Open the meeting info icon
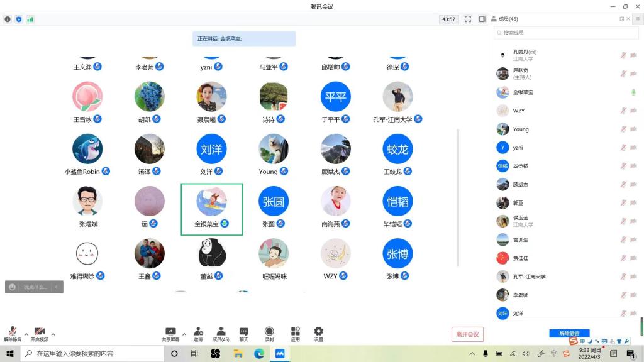Image resolution: width=644 pixels, height=362 pixels. (8, 19)
